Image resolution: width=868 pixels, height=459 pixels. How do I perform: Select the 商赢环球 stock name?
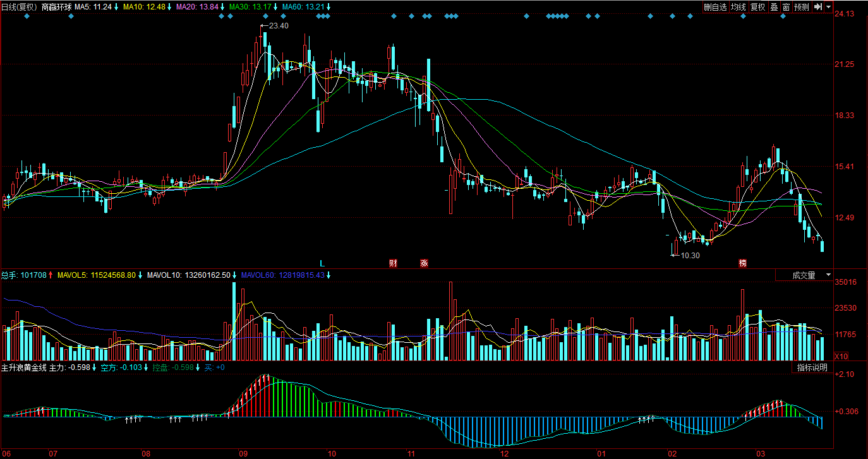pyautogui.click(x=57, y=7)
